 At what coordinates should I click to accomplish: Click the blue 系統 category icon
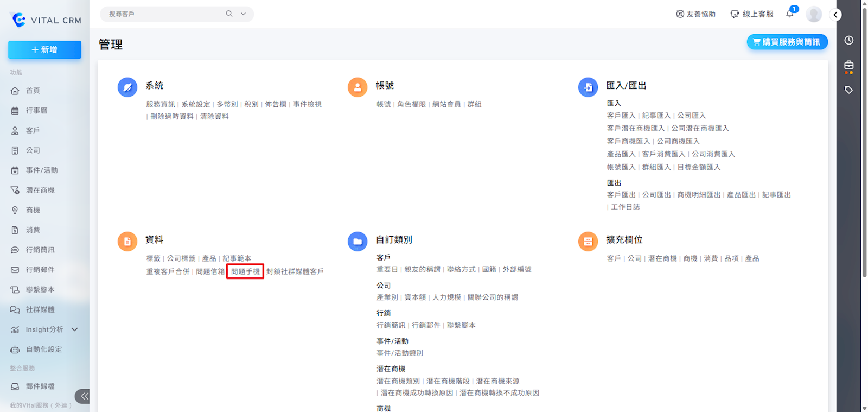click(x=127, y=87)
